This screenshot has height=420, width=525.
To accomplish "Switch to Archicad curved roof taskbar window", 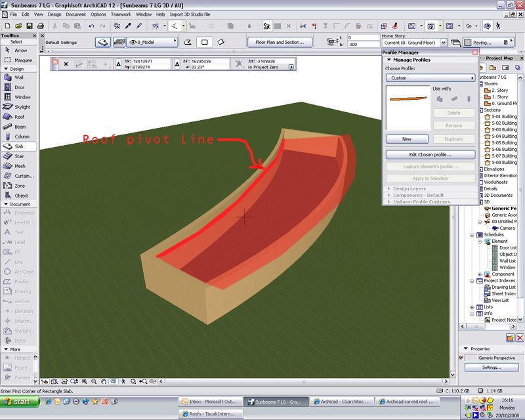I will [407, 402].
